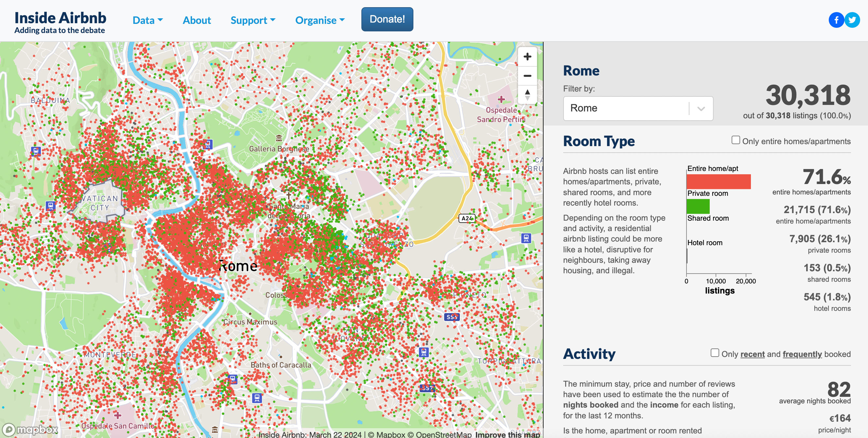Click the Rome city label on map
The height and width of the screenshot is (438, 868).
[238, 266]
